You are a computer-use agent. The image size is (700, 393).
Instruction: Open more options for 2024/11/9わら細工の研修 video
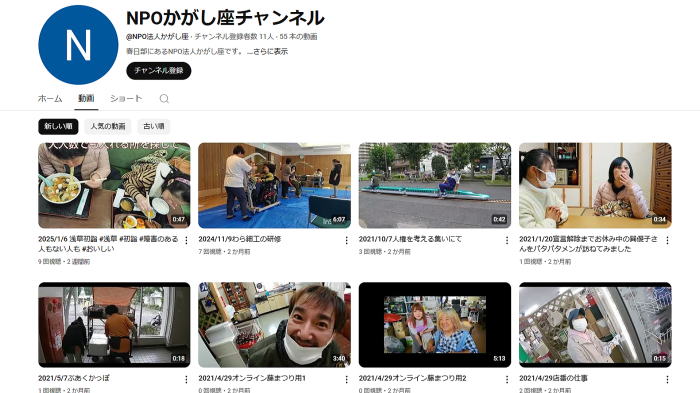pos(346,240)
